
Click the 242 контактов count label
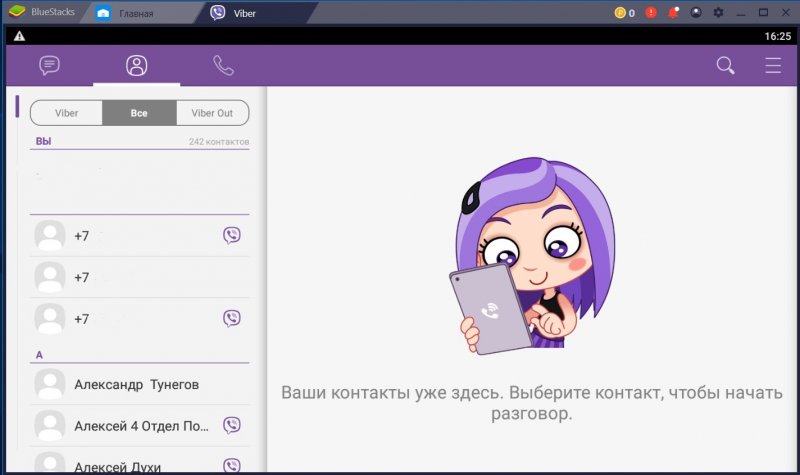tap(219, 142)
